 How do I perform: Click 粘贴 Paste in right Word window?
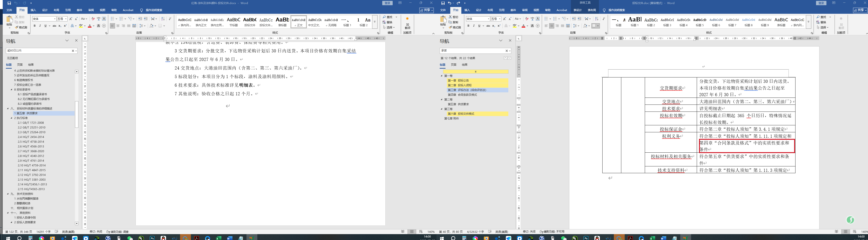click(x=443, y=22)
